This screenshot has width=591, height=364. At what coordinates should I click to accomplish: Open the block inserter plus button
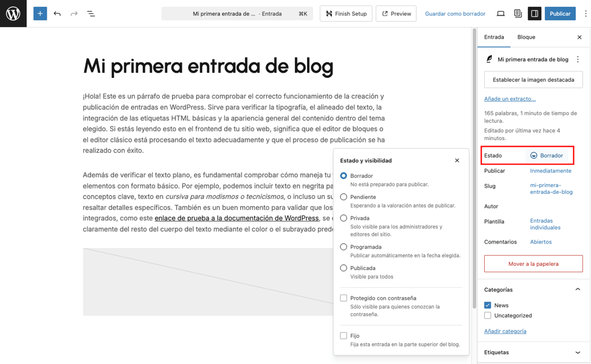pos(40,14)
